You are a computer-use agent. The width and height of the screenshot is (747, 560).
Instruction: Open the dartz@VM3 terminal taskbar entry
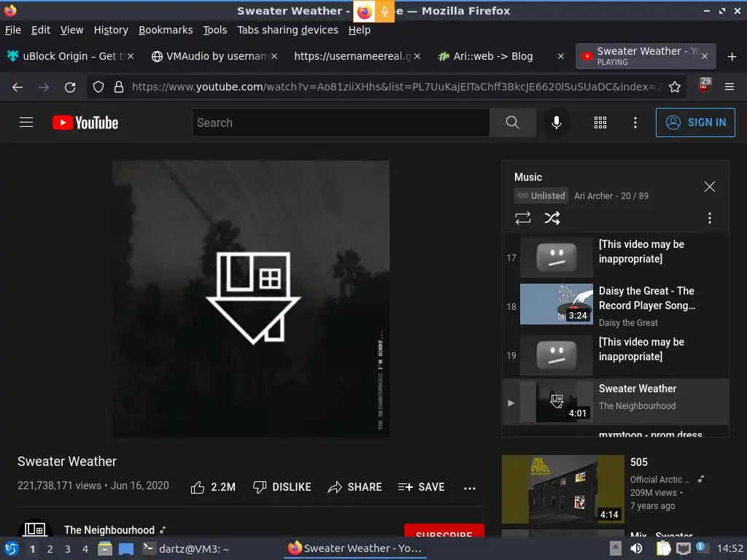[187, 548]
